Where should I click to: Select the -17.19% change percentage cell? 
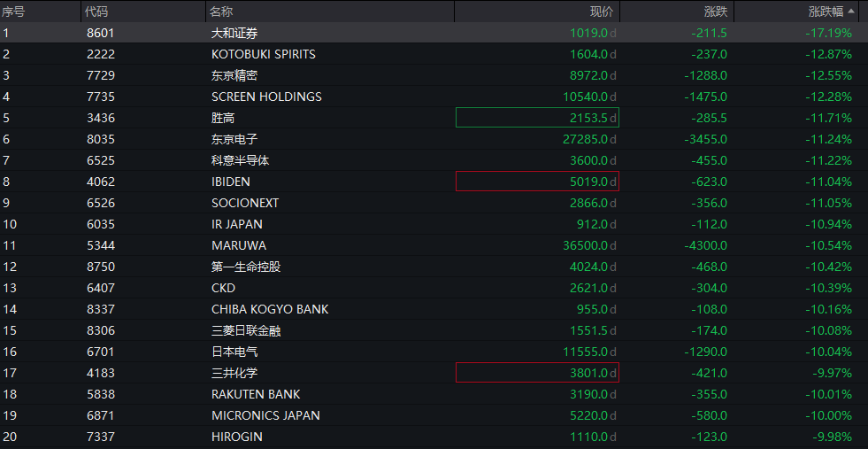click(x=828, y=33)
